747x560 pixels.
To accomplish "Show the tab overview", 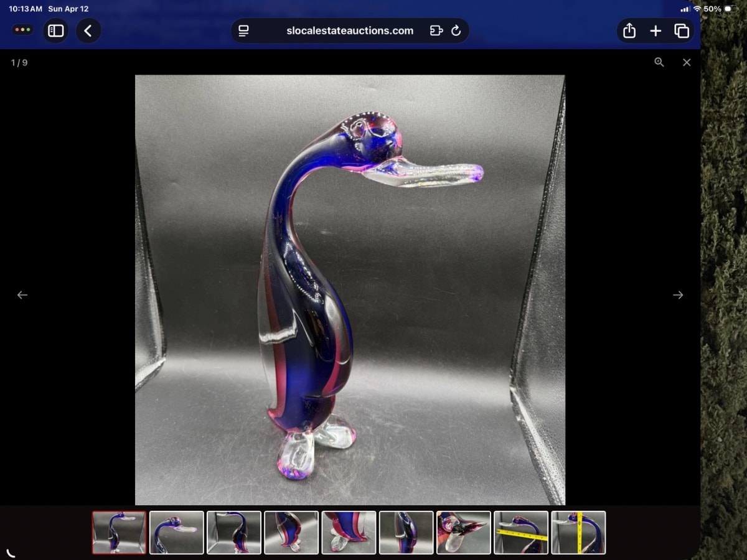I will (x=682, y=30).
